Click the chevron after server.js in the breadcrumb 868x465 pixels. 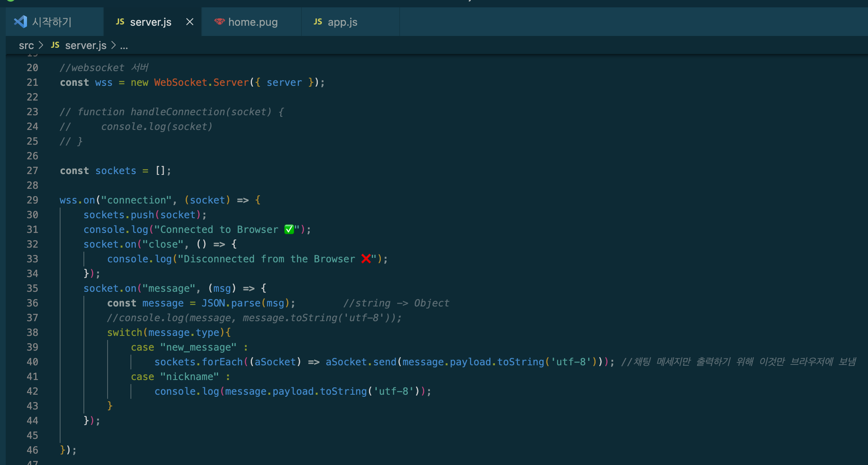coord(114,45)
